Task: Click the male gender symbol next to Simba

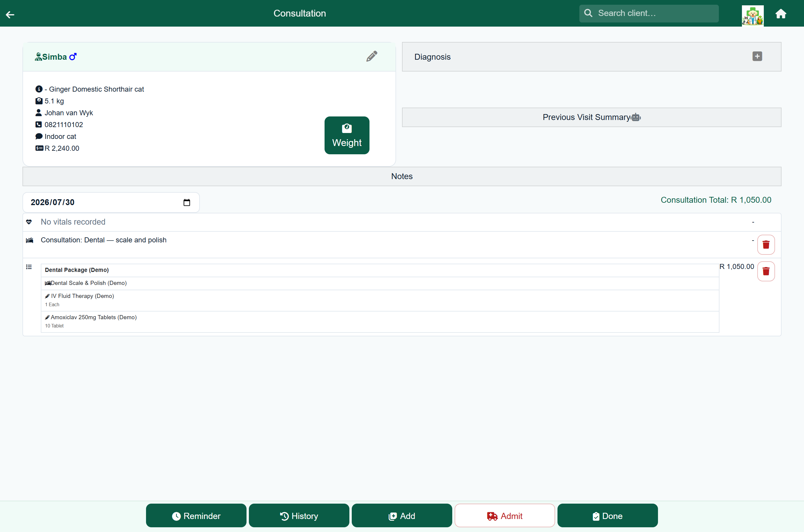Action: point(73,57)
